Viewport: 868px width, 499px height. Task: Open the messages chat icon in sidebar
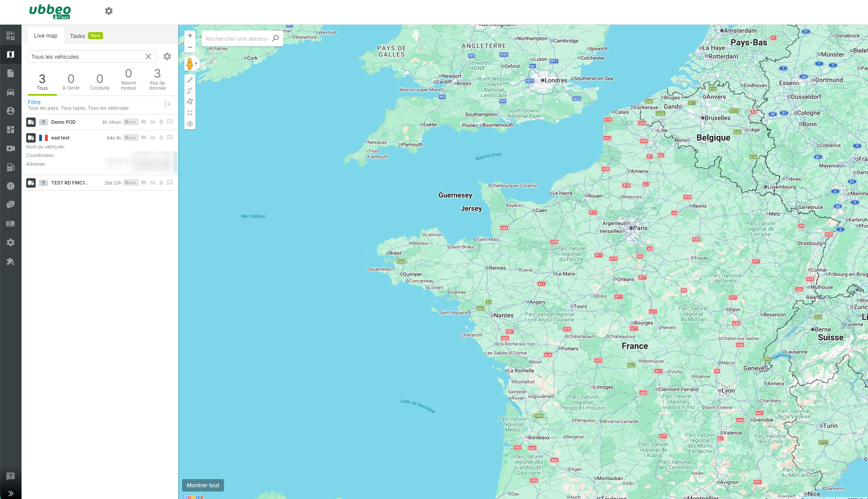pyautogui.click(x=11, y=205)
